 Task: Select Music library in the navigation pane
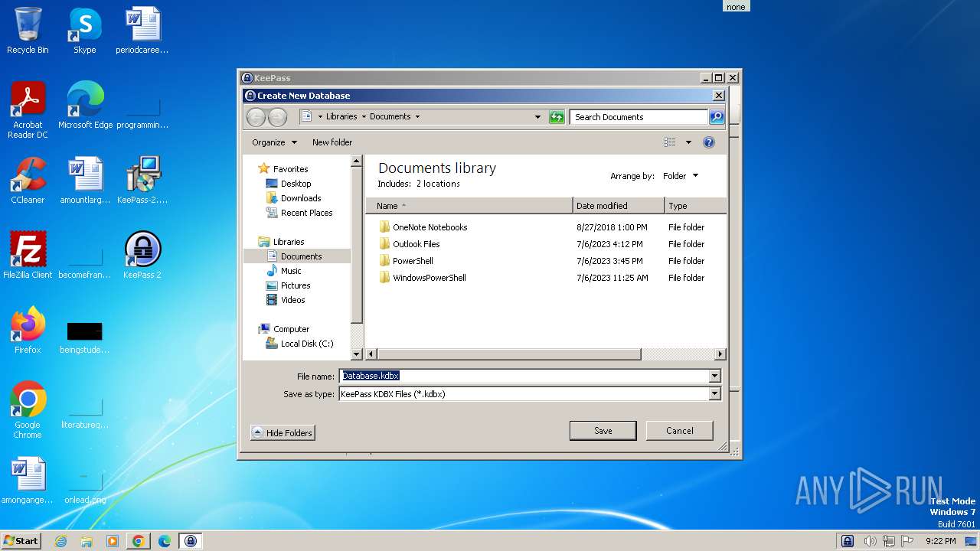[x=291, y=271]
